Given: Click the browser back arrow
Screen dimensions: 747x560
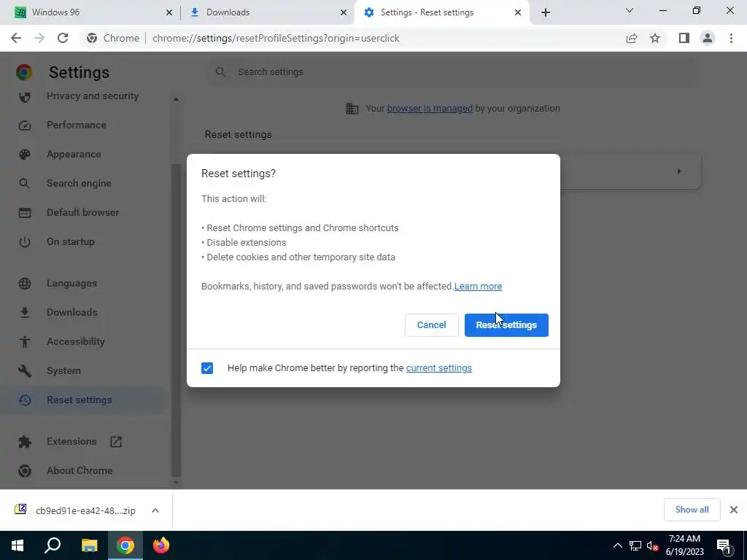Looking at the screenshot, I should [x=16, y=38].
